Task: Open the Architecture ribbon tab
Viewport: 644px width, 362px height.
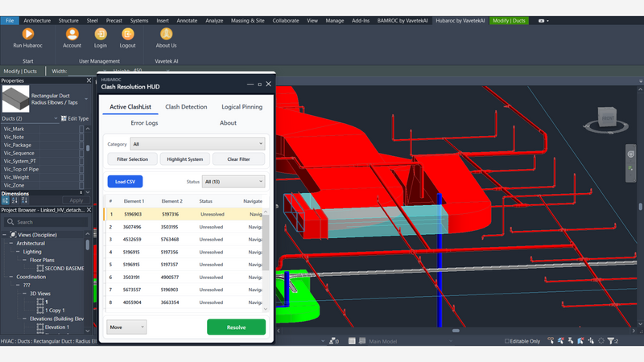Action: [37, 21]
